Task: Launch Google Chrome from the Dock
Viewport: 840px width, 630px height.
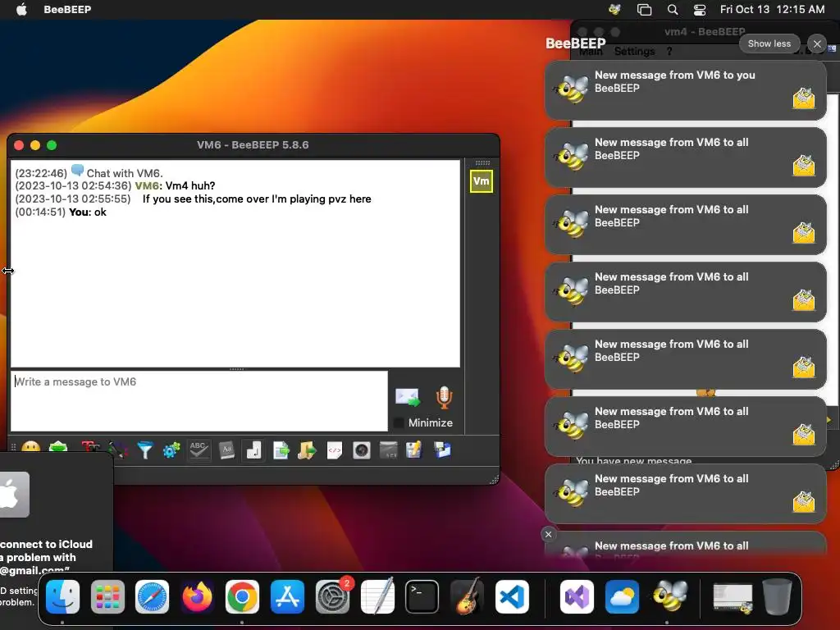Action: pos(242,596)
